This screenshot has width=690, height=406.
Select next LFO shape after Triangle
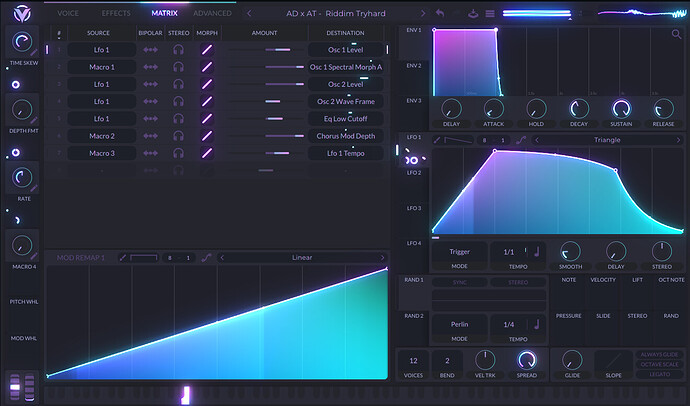point(678,140)
